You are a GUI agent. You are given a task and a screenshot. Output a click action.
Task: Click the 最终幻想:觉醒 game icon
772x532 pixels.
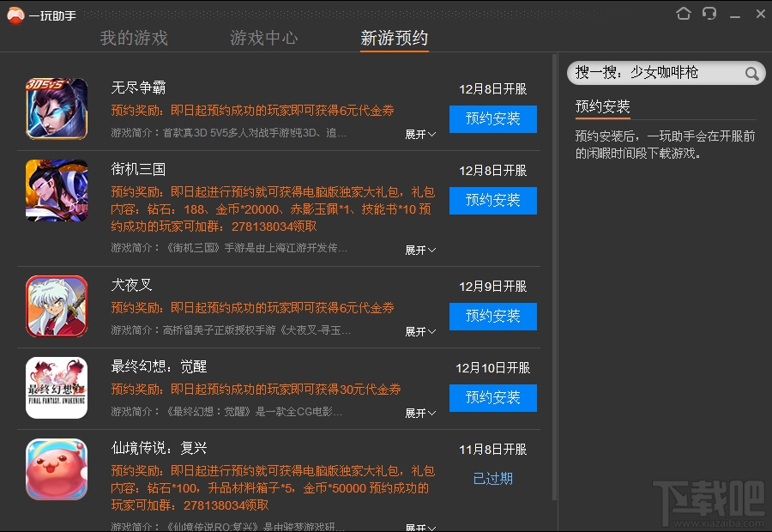click(57, 387)
